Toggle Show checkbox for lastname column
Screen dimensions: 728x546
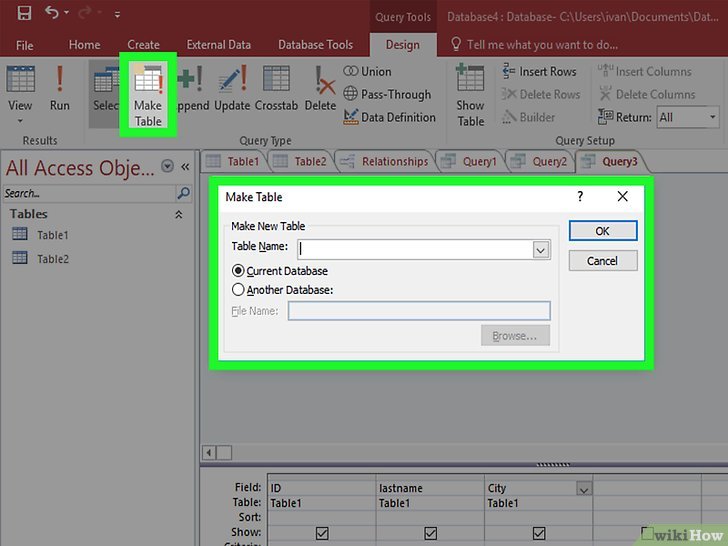[430, 533]
